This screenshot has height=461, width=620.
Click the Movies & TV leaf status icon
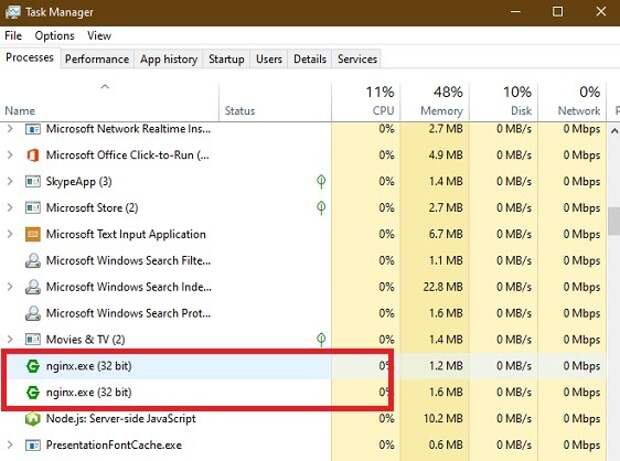pyautogui.click(x=321, y=339)
